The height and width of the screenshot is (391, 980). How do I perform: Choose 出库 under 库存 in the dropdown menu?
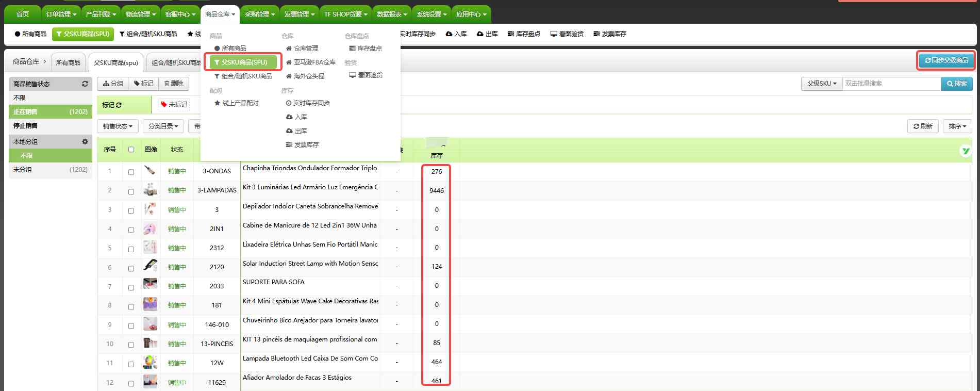296,131
